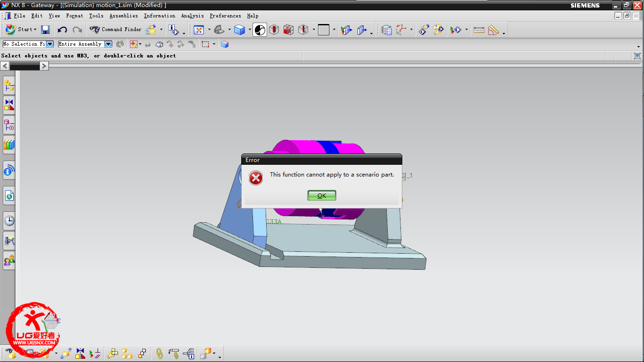Open the Help menu
Viewport: 644px width, 362px height.
(253, 16)
